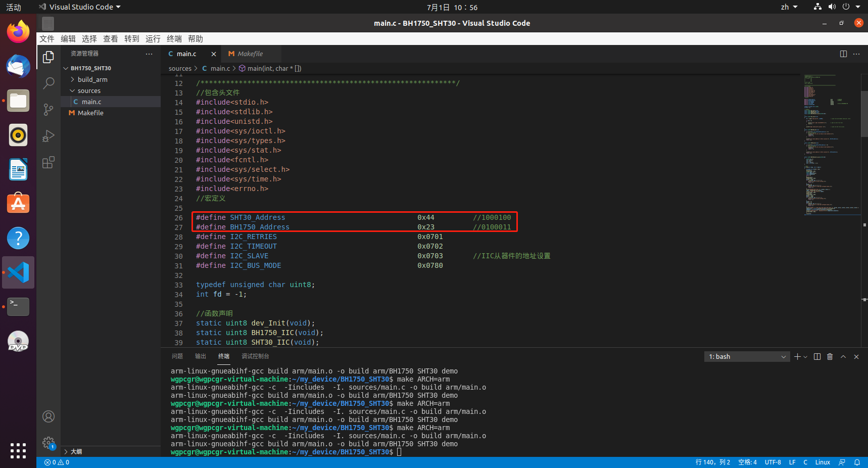Open the 调试控制台 debug console tab

coord(255,356)
